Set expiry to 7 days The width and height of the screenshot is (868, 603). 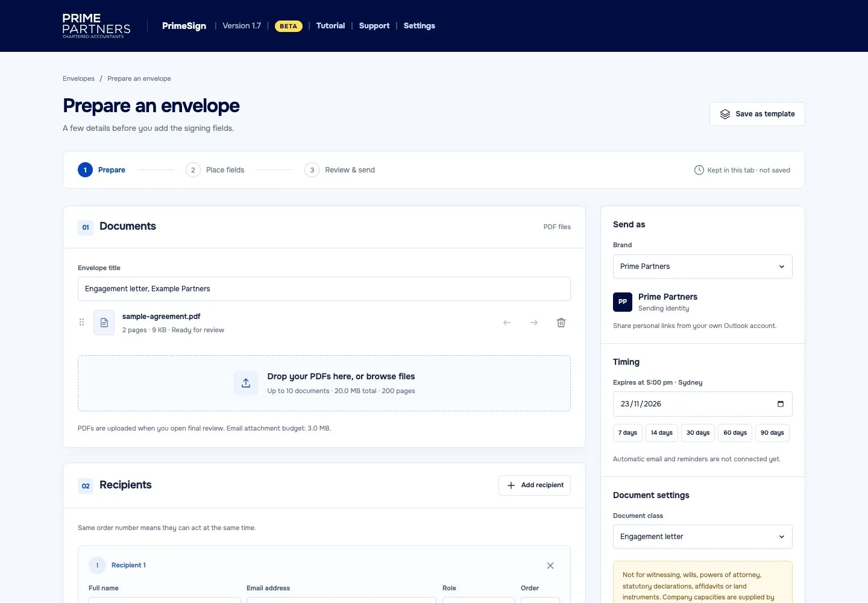click(x=627, y=433)
